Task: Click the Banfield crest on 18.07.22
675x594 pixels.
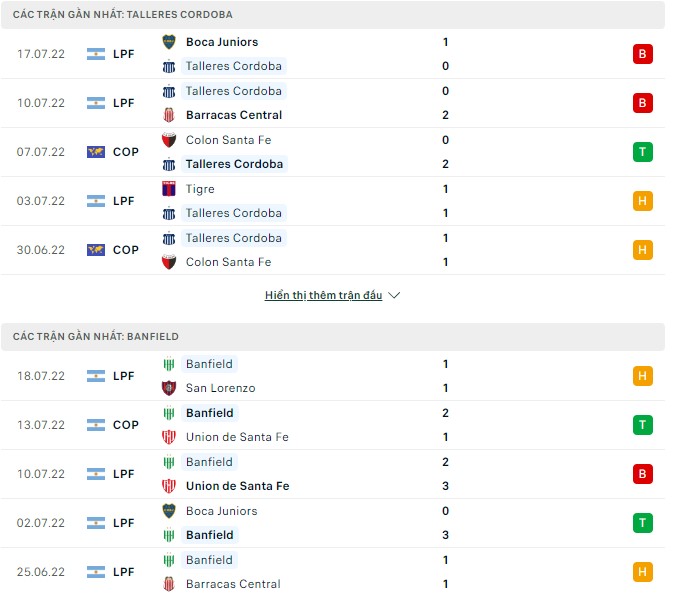Action: click(169, 364)
